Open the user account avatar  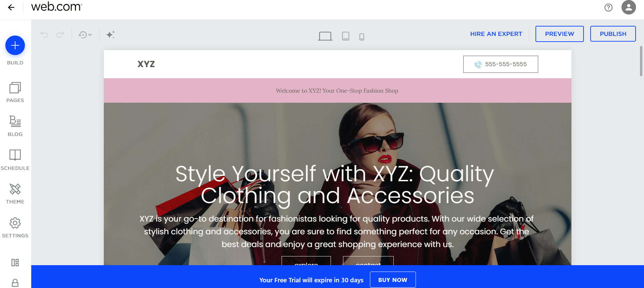[628, 7]
